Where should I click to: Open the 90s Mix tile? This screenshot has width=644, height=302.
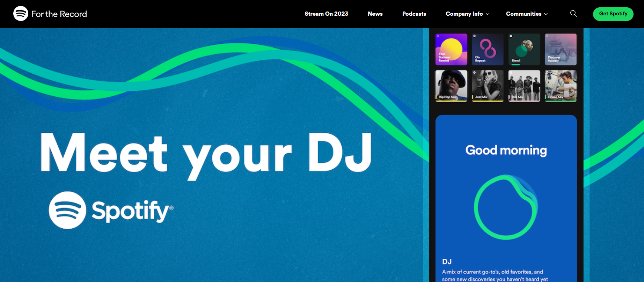tap(524, 86)
